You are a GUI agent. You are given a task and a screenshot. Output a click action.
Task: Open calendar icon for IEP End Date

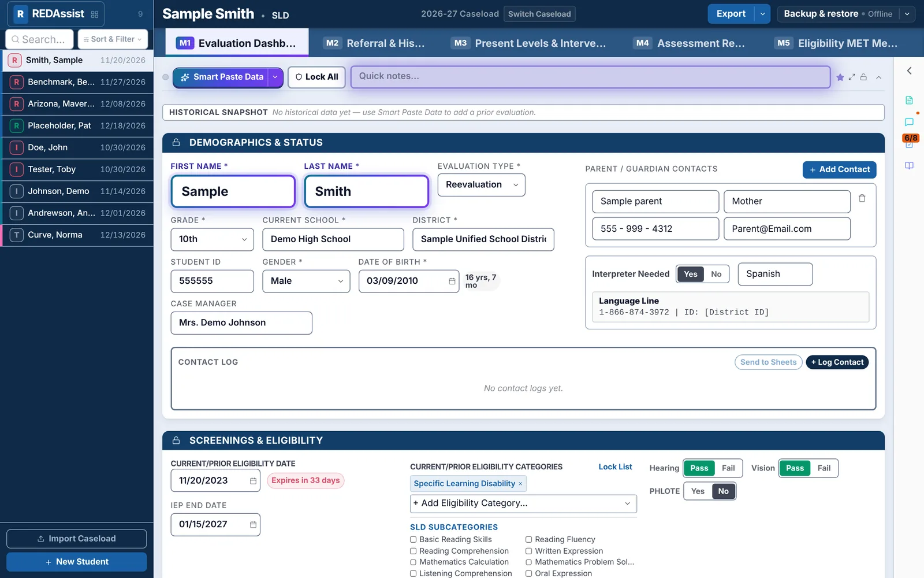point(253,525)
